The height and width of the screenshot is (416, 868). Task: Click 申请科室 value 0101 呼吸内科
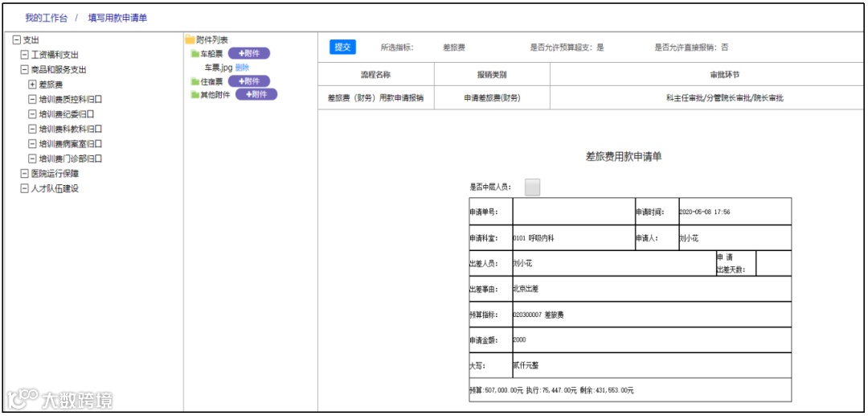(x=574, y=237)
